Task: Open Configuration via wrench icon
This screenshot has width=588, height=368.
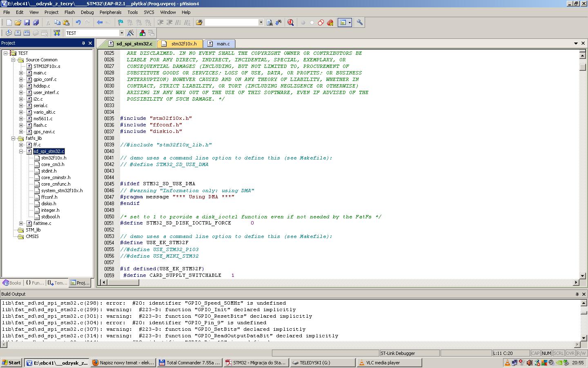Action: pos(360,22)
